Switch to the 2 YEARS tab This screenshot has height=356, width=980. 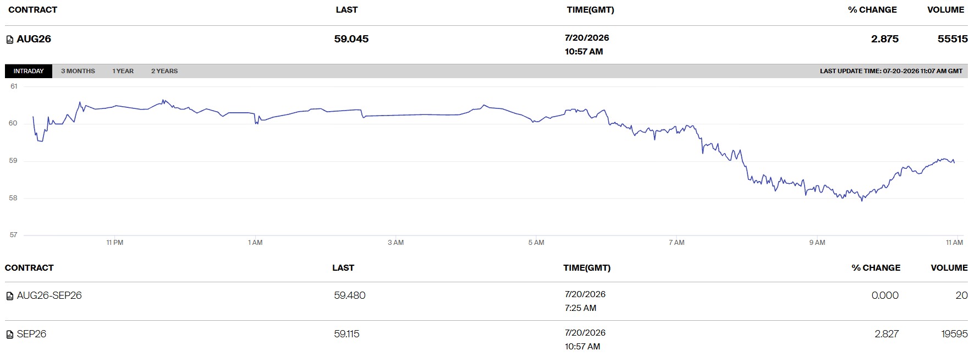coord(164,71)
